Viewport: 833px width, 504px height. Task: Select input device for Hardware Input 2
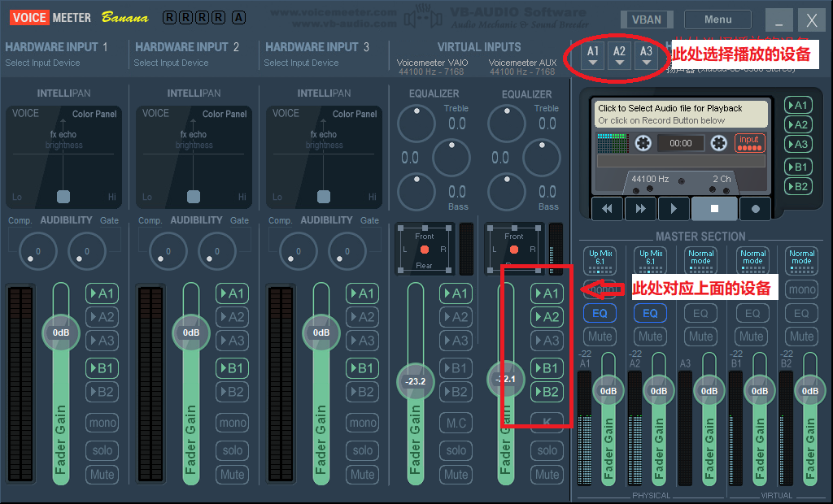pos(171,63)
